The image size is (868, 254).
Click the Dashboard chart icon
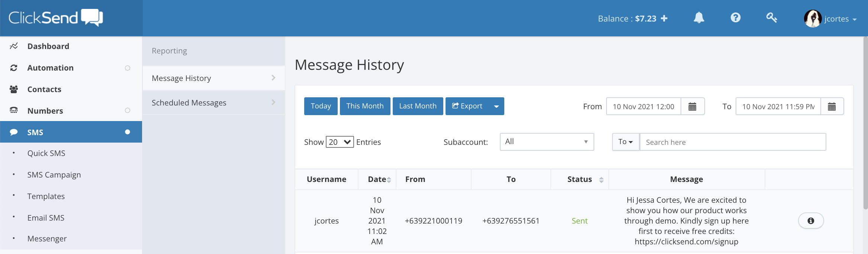click(x=14, y=46)
